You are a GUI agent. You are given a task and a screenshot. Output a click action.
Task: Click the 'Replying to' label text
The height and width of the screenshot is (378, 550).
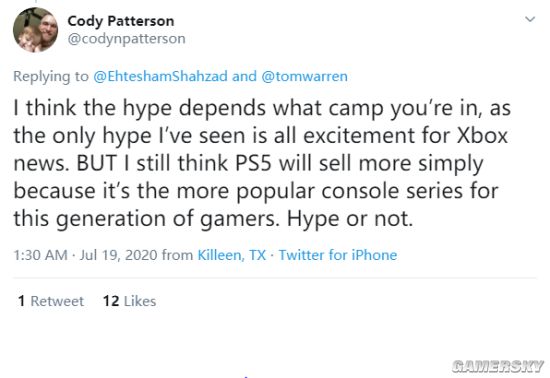pos(51,76)
